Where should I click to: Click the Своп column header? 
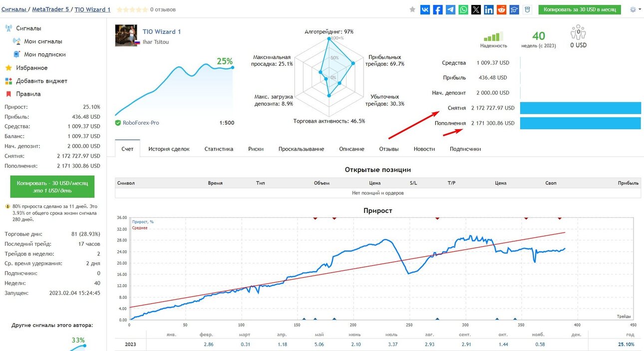point(551,183)
